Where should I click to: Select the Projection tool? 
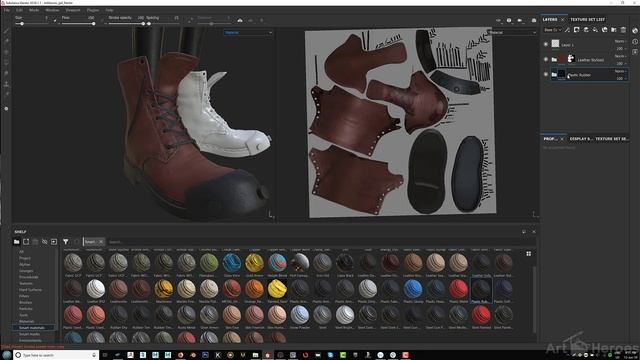[x=6, y=52]
